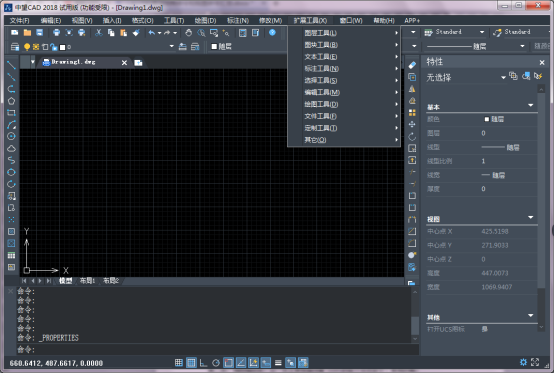Select the Line drawing tool

pos(11,65)
